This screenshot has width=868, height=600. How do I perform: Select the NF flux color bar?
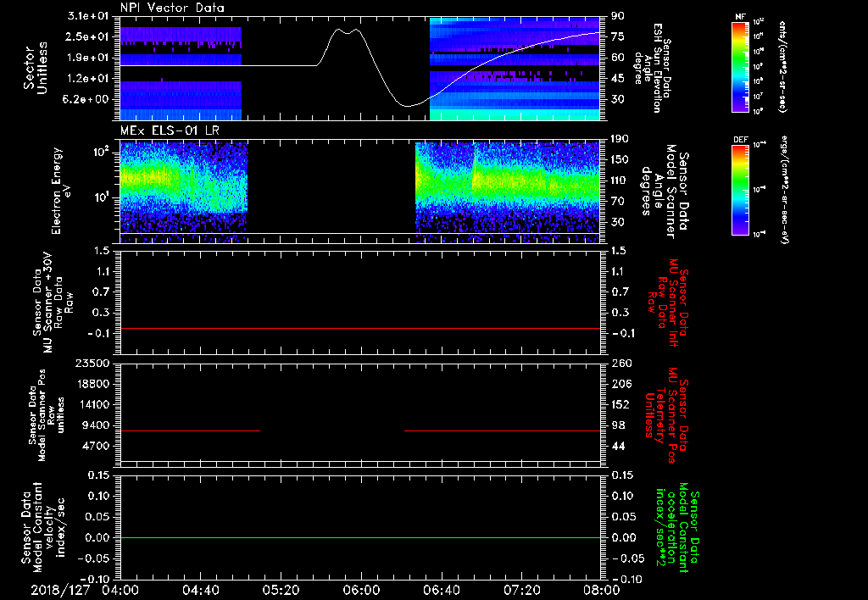(x=740, y=67)
